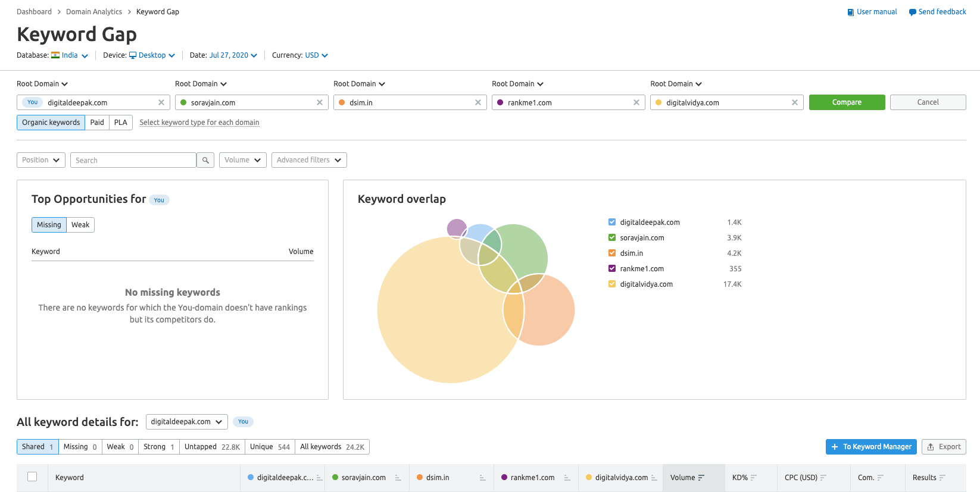Open the Volume filter dropdown

tap(243, 160)
